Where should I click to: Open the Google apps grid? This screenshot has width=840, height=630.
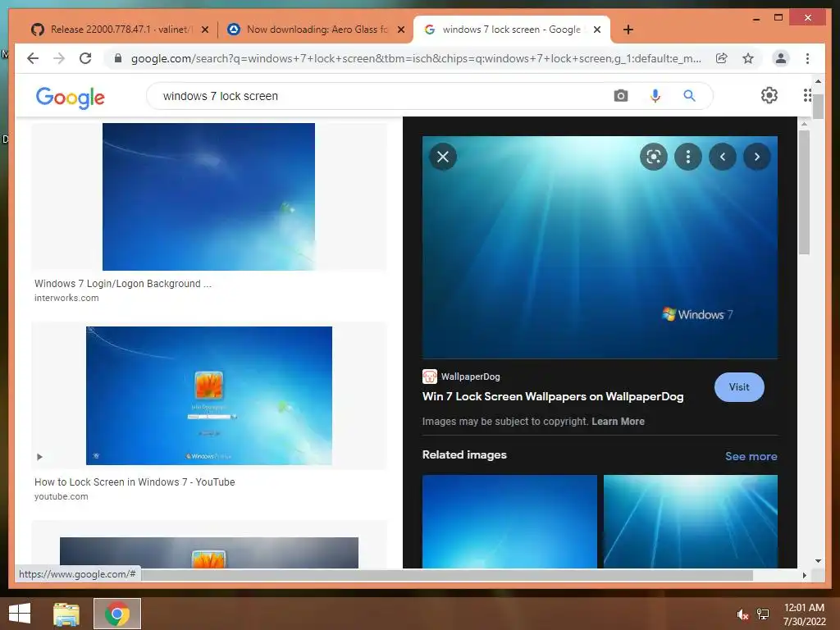(x=807, y=95)
